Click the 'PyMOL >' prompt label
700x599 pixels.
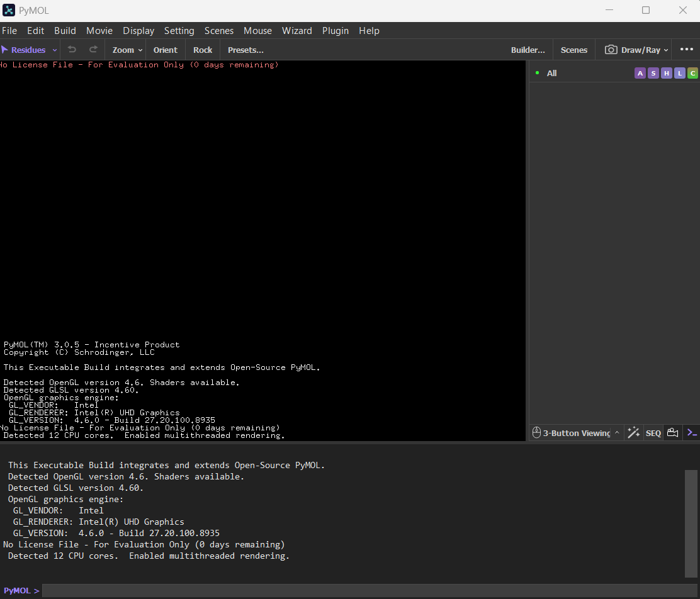tap(21, 591)
